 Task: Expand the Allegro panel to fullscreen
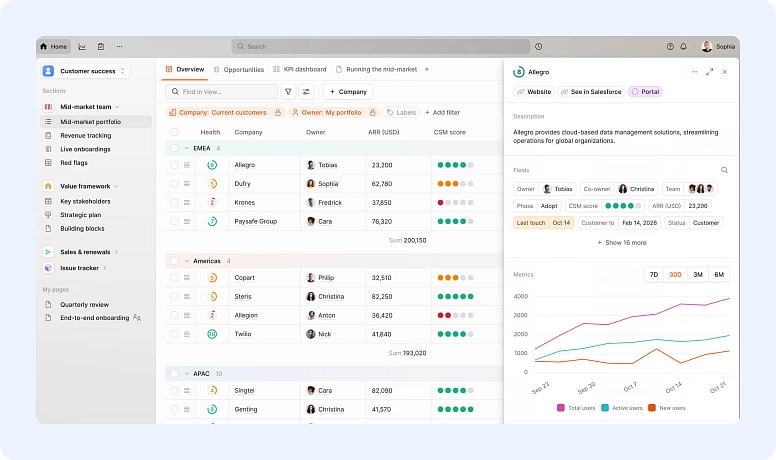coord(710,72)
